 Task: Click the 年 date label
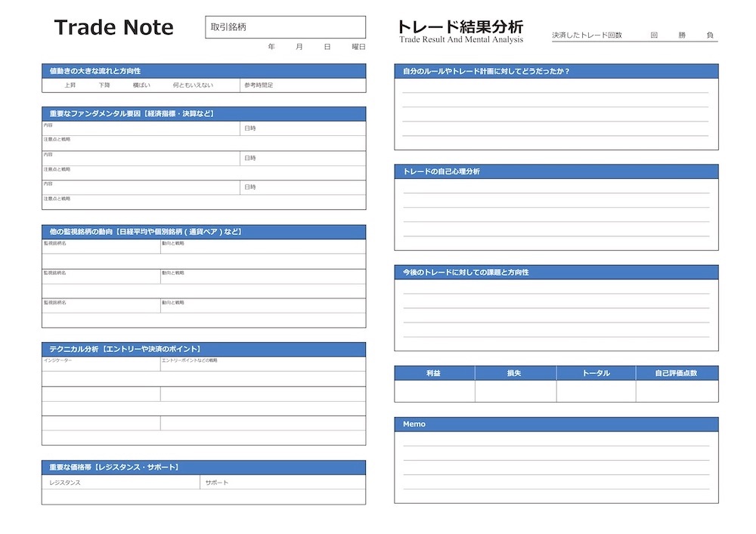271,47
